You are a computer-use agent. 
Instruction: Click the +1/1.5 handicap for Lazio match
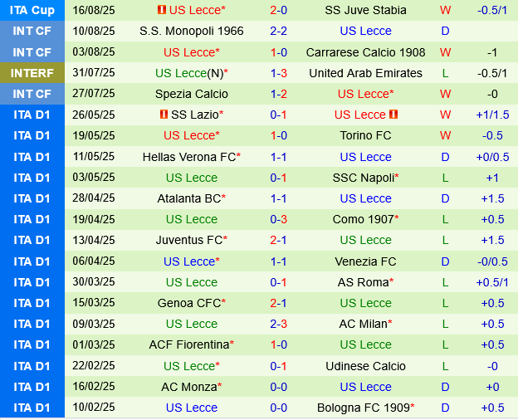(x=492, y=115)
